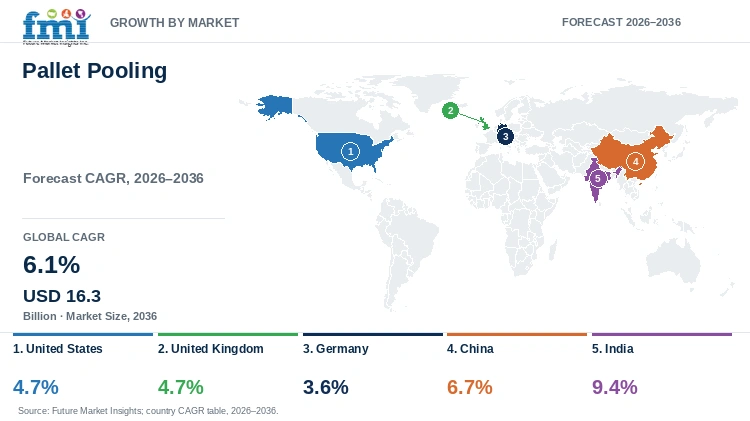The image size is (750, 421).
Task: Click the United Kingdom legend label
Action: pyautogui.click(x=210, y=349)
